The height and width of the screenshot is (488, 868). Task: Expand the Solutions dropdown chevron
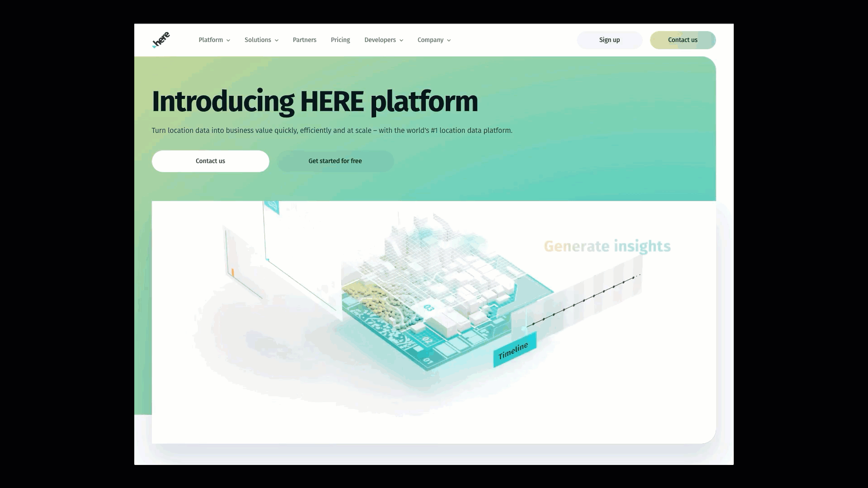(277, 41)
